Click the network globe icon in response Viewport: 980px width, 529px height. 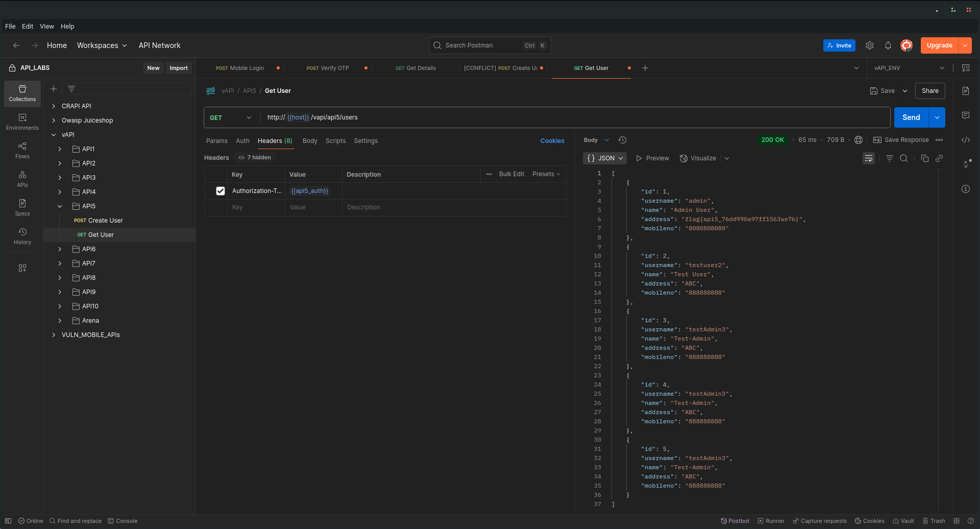859,140
